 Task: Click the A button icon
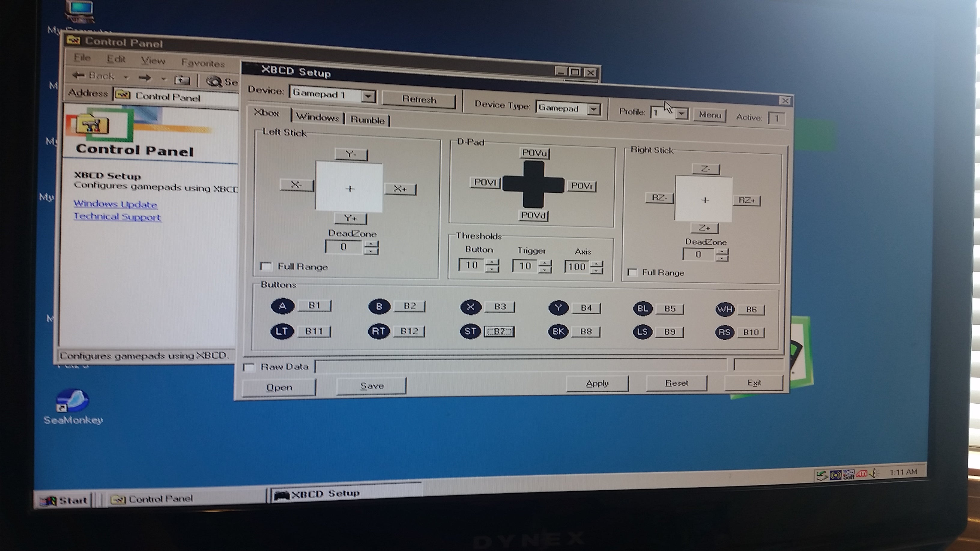(282, 306)
